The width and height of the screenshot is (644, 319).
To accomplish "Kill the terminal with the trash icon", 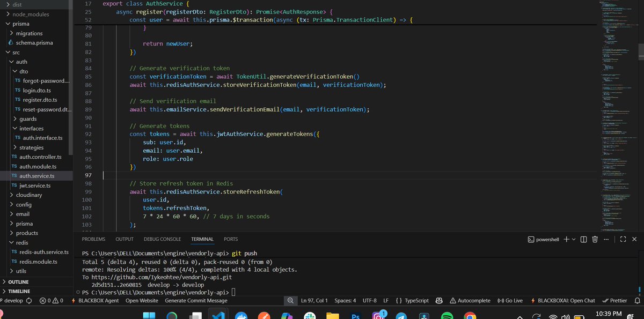I will [x=595, y=239].
